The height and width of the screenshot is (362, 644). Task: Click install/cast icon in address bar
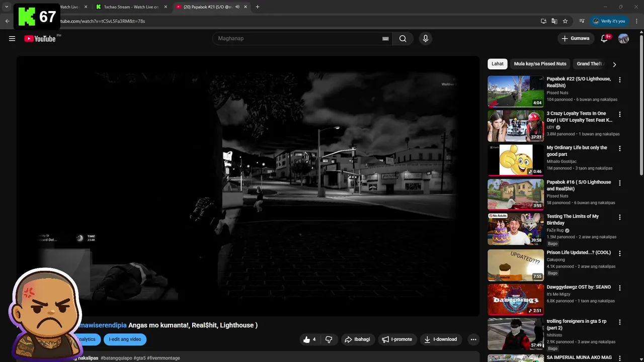click(x=543, y=21)
